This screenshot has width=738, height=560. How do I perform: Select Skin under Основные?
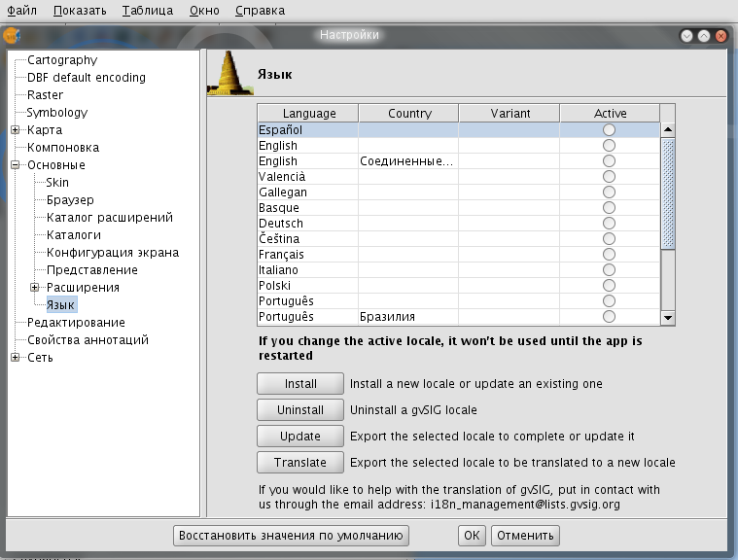click(57, 183)
